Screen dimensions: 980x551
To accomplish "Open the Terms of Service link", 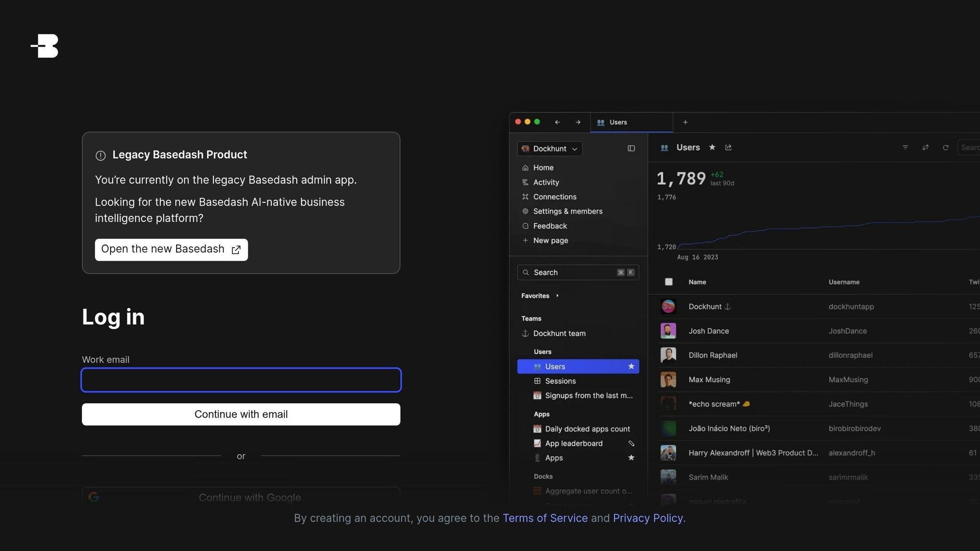I will (x=545, y=518).
